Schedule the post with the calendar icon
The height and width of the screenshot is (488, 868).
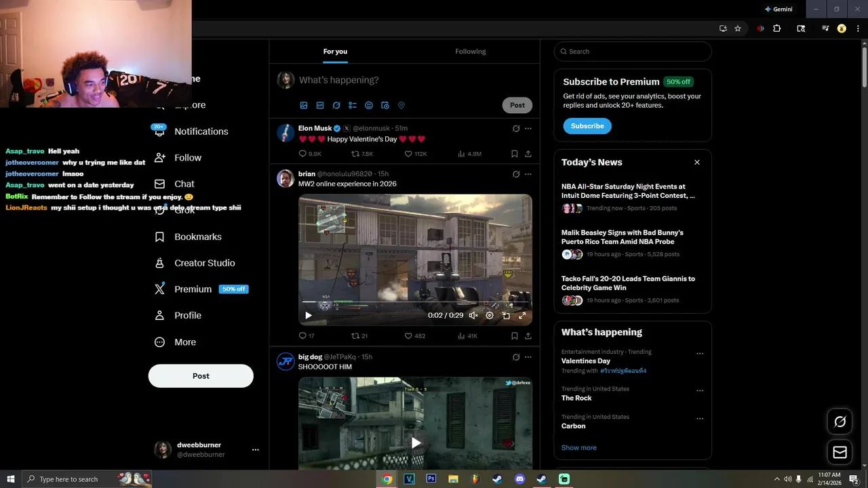[x=385, y=105]
